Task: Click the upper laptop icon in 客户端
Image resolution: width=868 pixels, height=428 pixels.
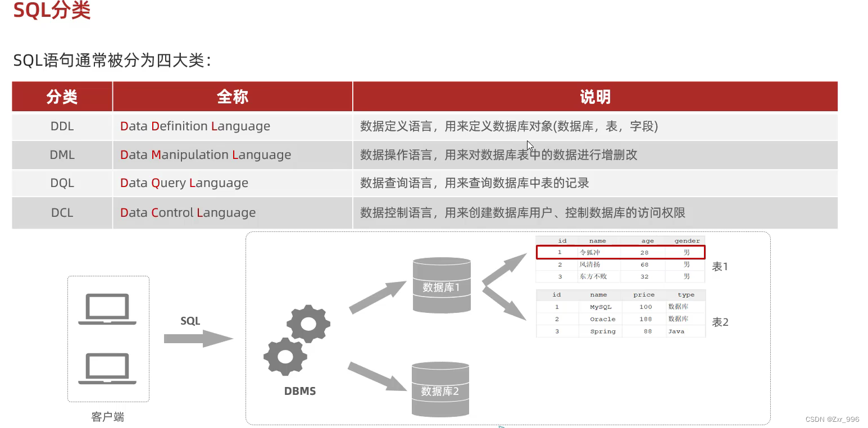Action: coord(108,309)
